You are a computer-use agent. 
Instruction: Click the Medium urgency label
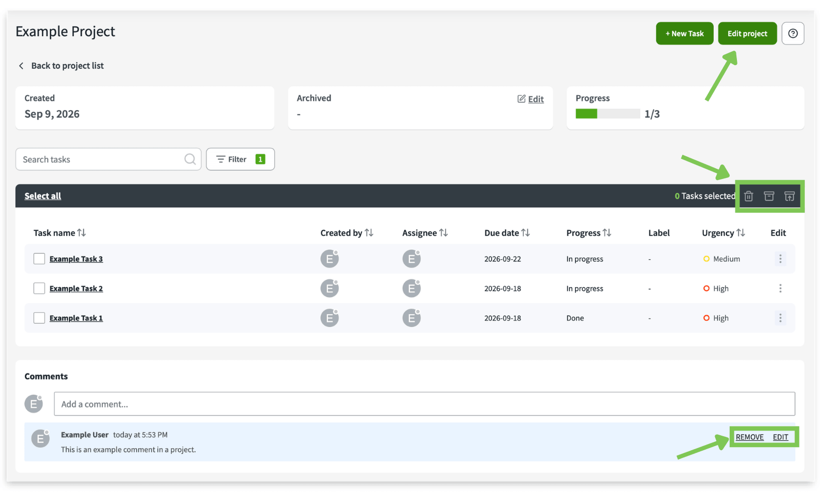[x=727, y=259]
